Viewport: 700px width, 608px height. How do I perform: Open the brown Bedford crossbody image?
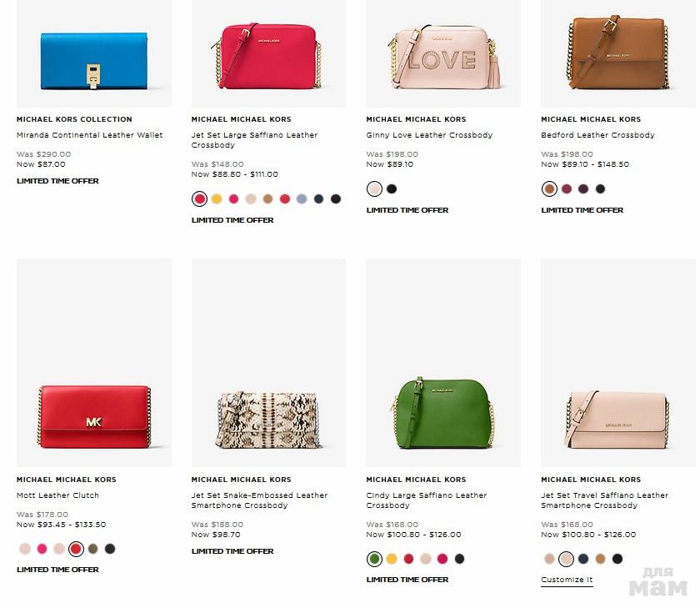(618, 53)
